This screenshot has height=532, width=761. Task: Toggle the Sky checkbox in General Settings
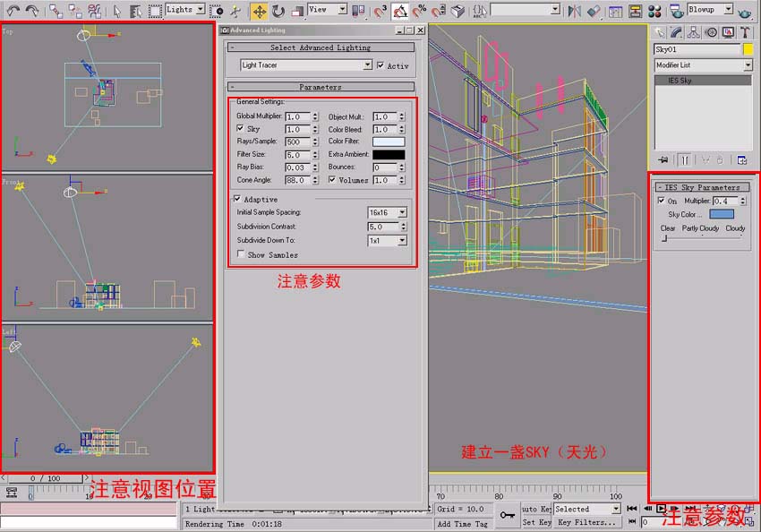pyautogui.click(x=240, y=129)
